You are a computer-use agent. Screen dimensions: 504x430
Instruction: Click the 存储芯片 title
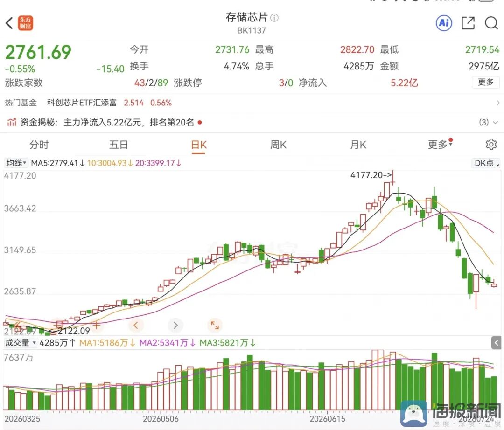click(x=246, y=17)
